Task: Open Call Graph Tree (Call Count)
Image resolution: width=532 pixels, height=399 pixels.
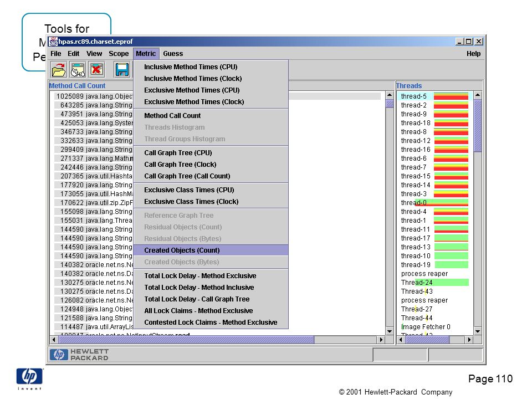Action: (211, 176)
